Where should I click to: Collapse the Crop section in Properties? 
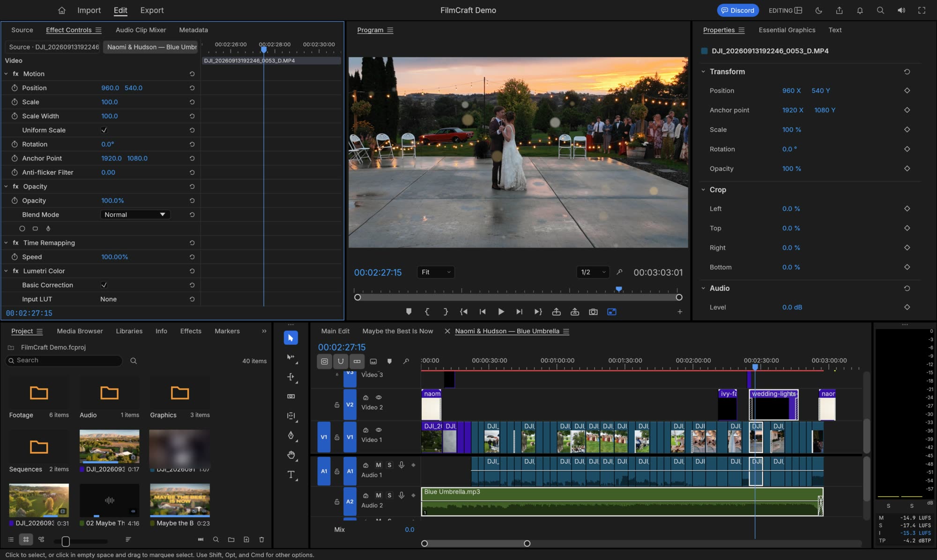pyautogui.click(x=703, y=190)
